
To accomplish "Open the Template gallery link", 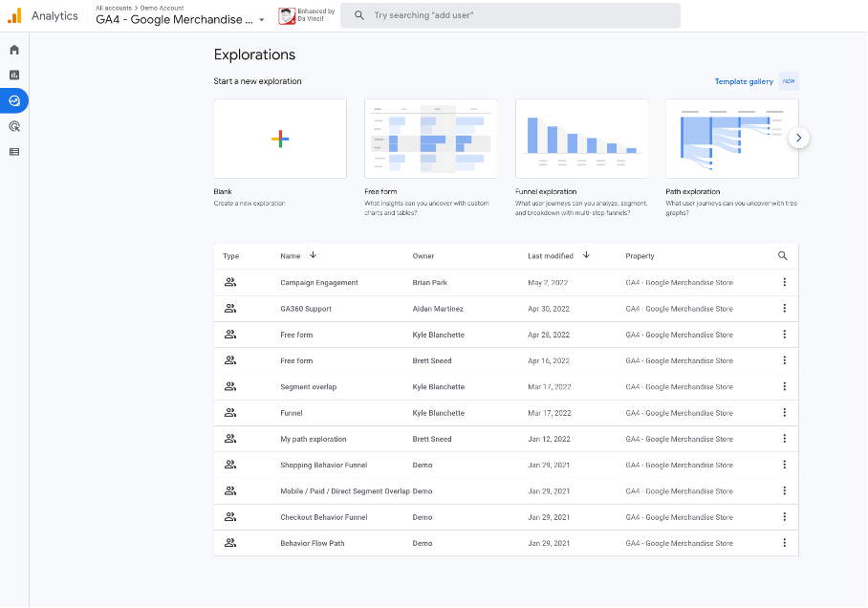I will pos(744,81).
